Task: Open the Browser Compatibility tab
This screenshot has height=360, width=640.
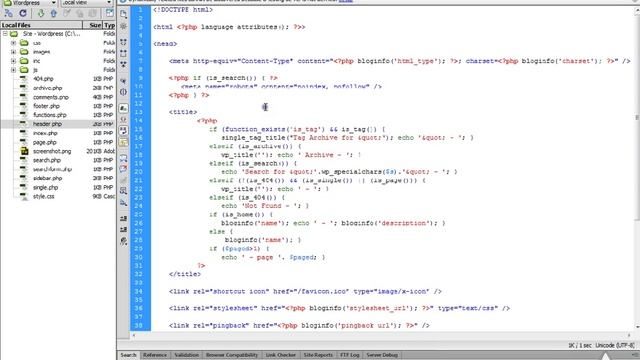Action: 232,355
